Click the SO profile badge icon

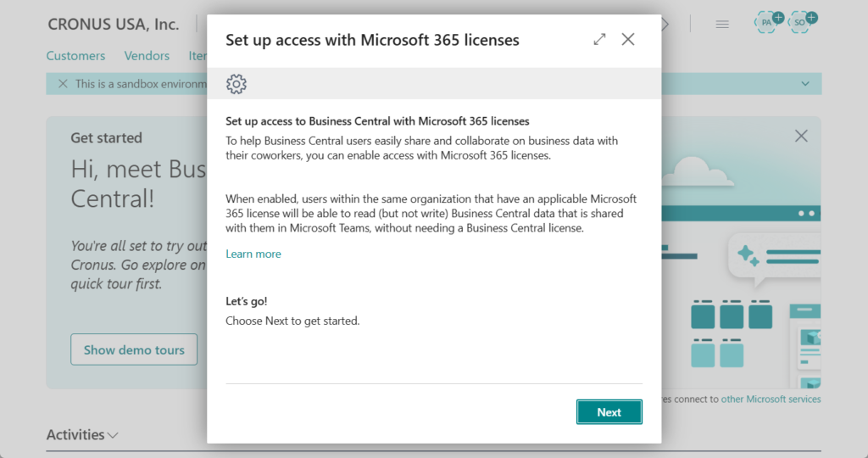(801, 22)
